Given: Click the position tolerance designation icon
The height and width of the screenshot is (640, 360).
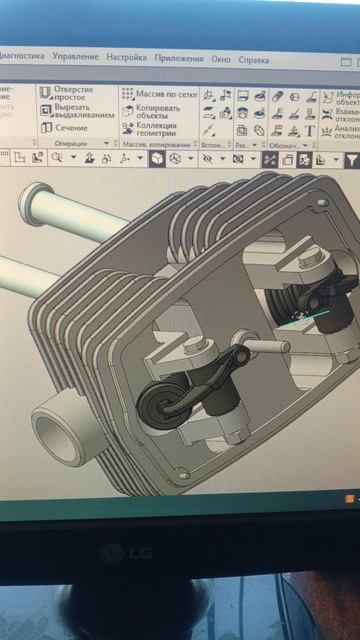Looking at the screenshot, I should click(277, 131).
